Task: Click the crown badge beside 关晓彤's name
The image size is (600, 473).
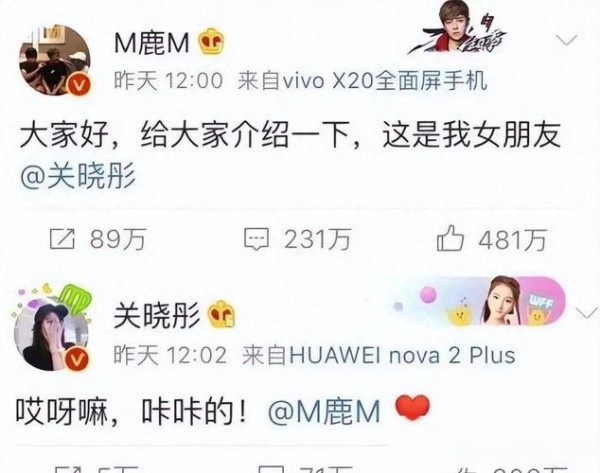Action: pos(221,315)
